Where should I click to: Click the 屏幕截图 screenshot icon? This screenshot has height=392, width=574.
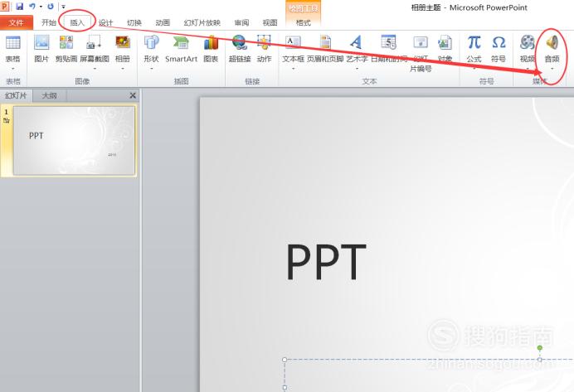coord(94,43)
